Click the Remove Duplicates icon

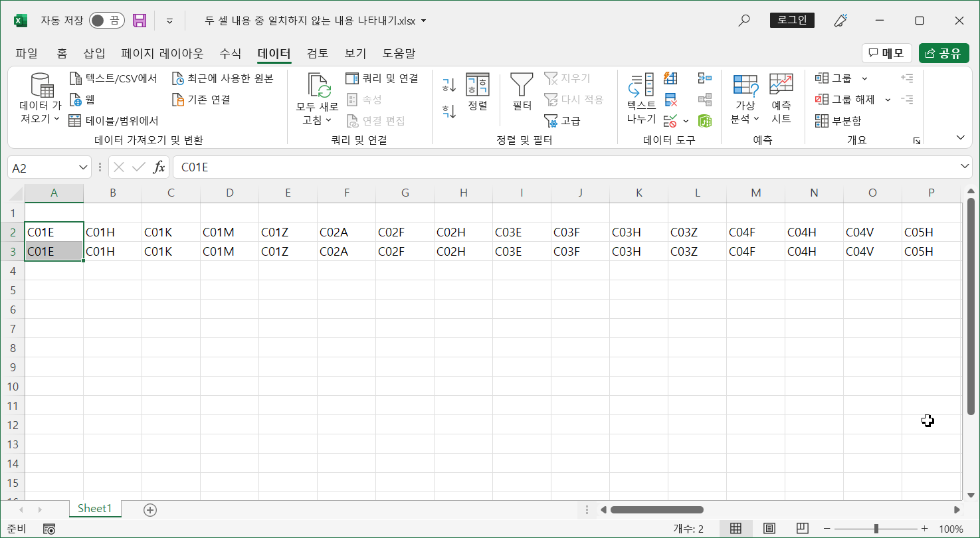click(x=671, y=100)
